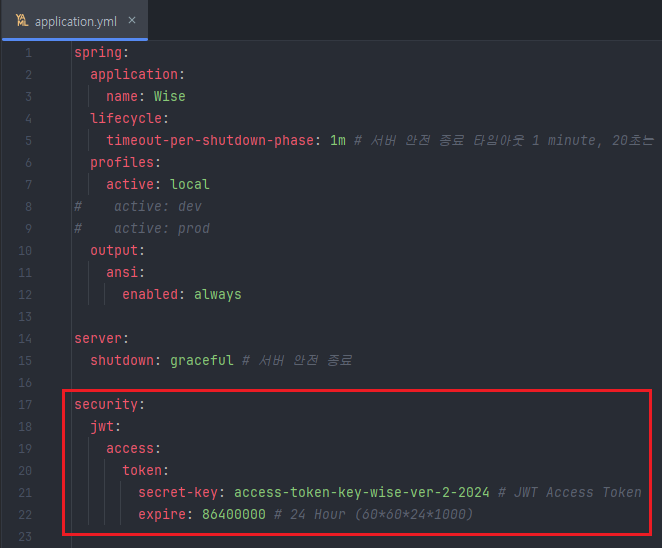This screenshot has width=662, height=548.
Task: Click the 'shutdown' key on line 15
Action: [122, 360]
